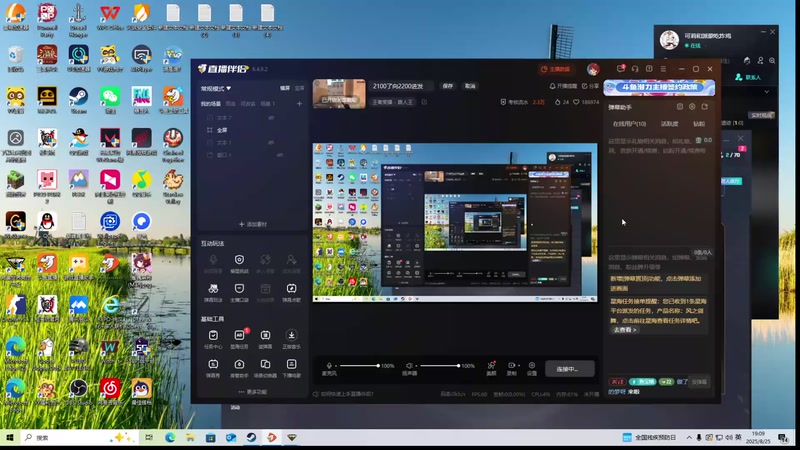
Task: Open the speaker device dropdown arrow
Action: [416, 366]
